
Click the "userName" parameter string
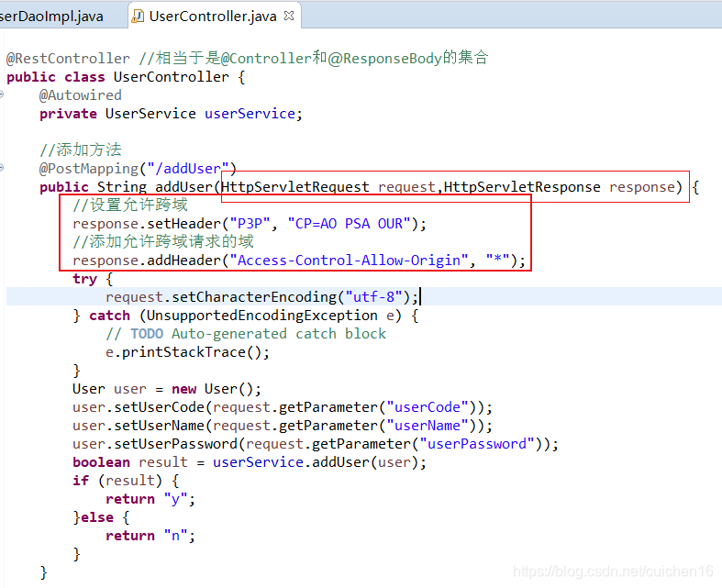pos(428,426)
